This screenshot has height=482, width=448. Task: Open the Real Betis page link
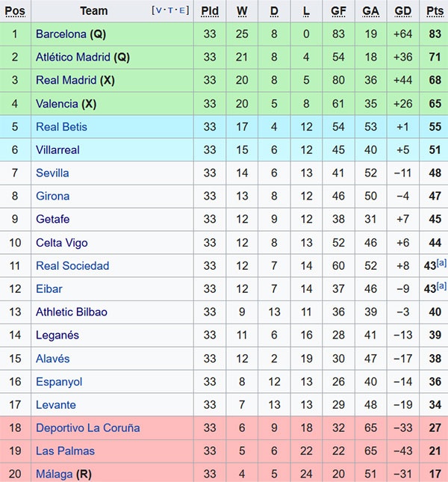(61, 127)
